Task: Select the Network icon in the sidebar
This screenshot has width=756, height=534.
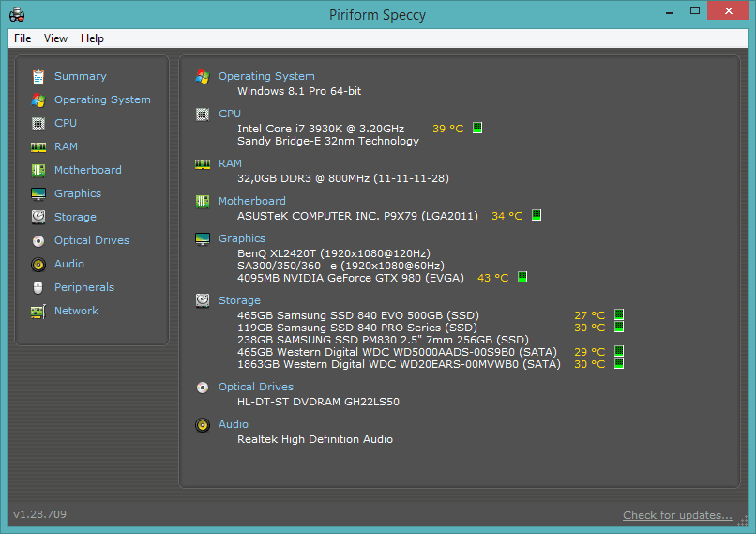Action: pyautogui.click(x=38, y=311)
